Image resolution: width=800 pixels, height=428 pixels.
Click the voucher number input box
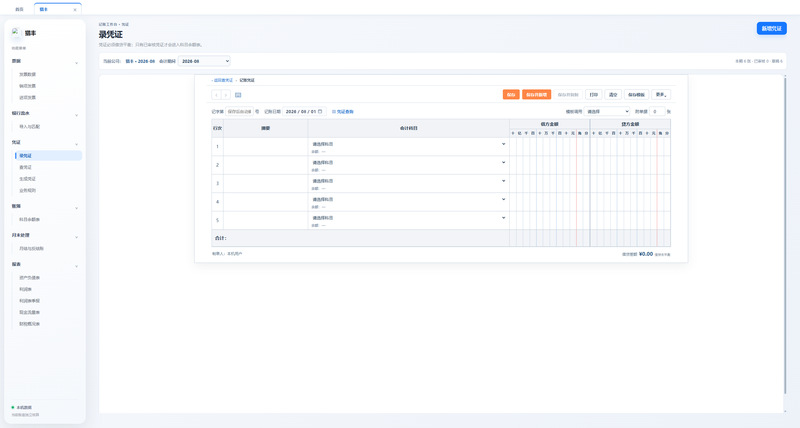point(239,111)
